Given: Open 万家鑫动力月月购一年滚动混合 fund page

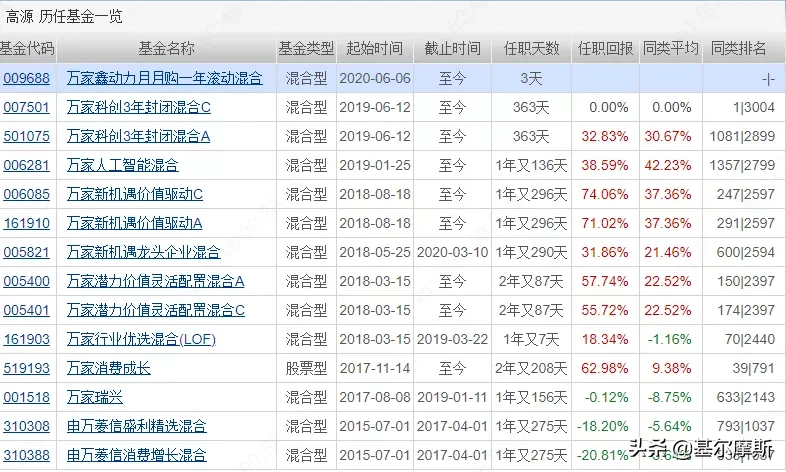Looking at the screenshot, I should (165, 78).
